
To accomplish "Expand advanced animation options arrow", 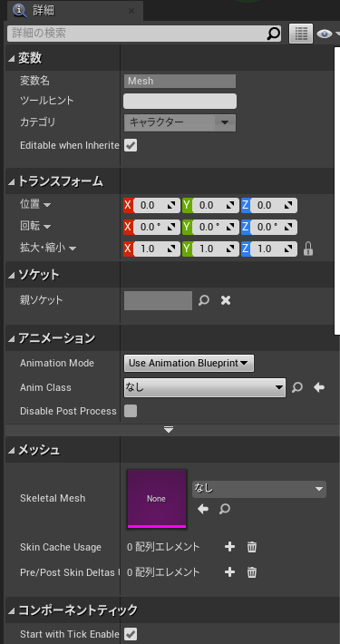I will [169, 430].
